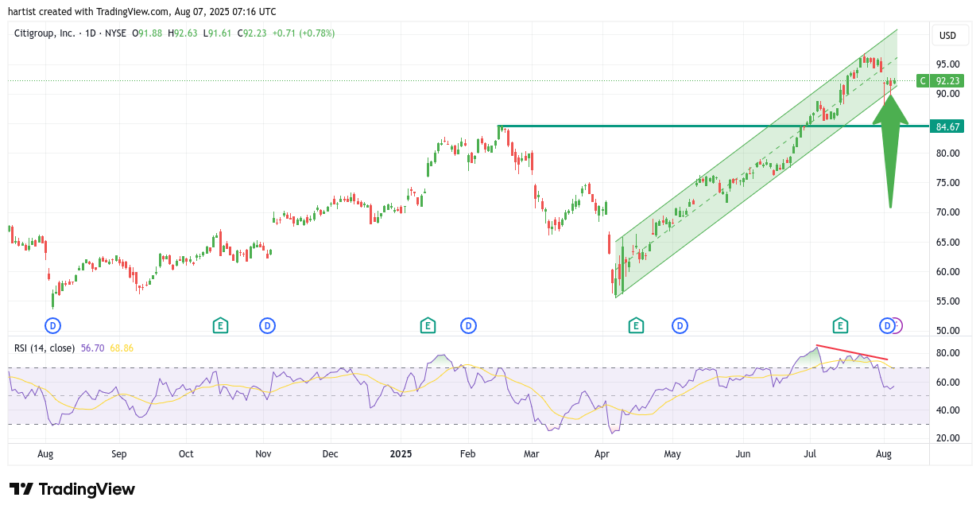
Task: Click the 20.00 RSI axis label
Action: click(947, 438)
